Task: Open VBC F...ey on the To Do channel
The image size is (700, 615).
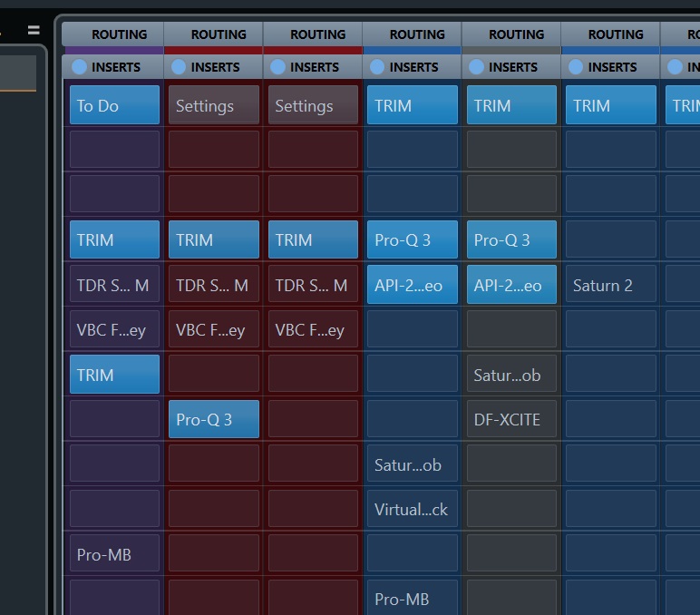Action: pyautogui.click(x=115, y=329)
